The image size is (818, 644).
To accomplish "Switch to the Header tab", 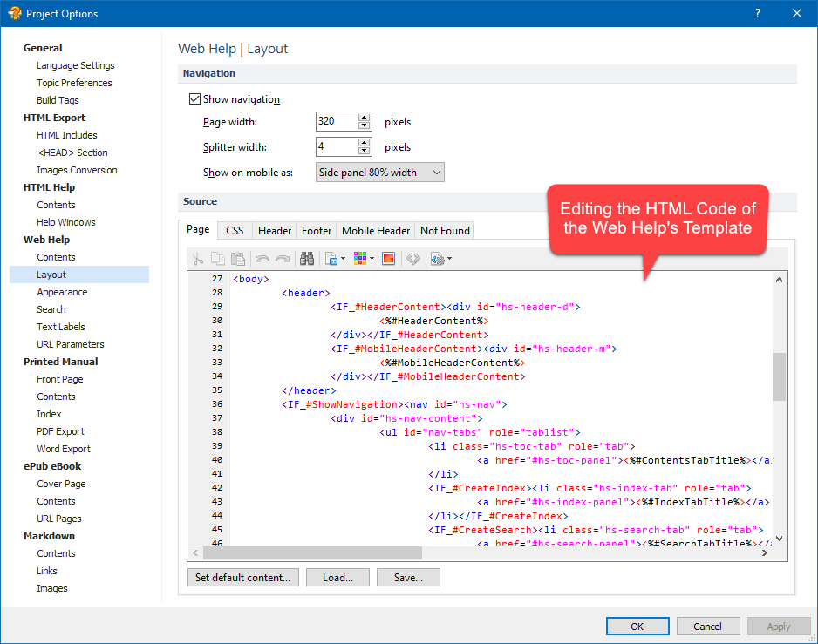I will pyautogui.click(x=275, y=230).
